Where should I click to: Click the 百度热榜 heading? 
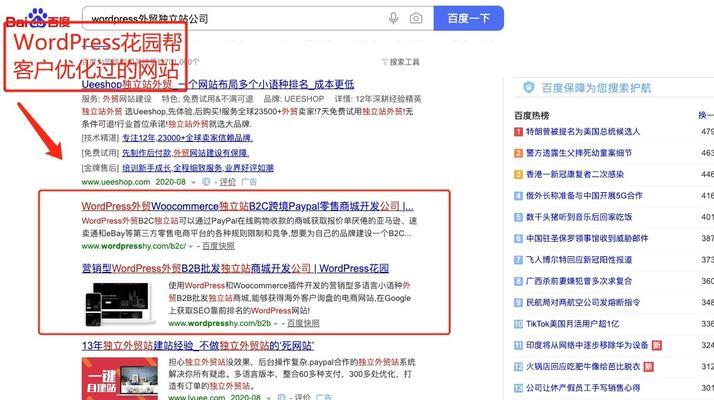click(x=531, y=116)
